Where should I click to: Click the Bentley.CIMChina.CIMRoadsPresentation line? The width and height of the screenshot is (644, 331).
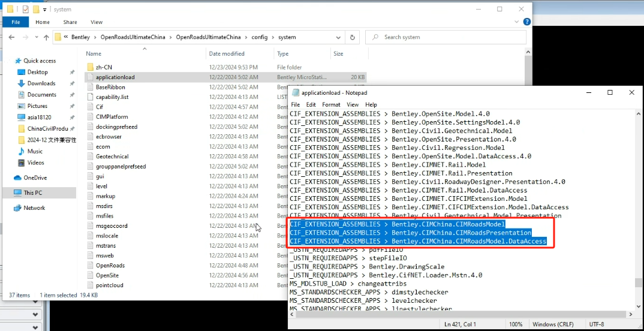410,233
